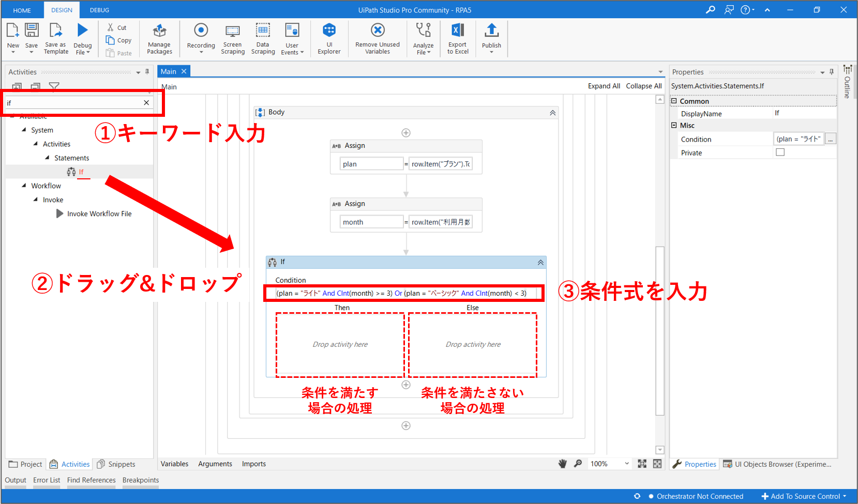Click Remove Unused Variables icon
858x504 pixels.
coord(378,31)
